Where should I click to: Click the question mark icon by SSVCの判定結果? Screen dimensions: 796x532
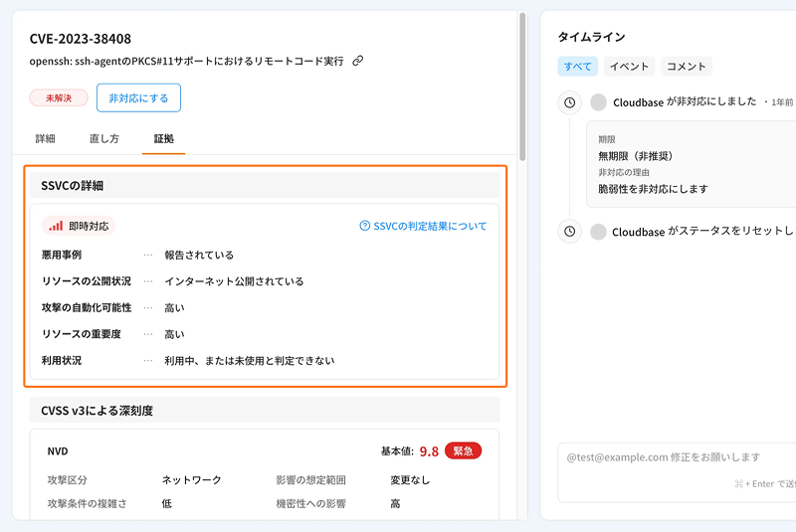(x=365, y=226)
